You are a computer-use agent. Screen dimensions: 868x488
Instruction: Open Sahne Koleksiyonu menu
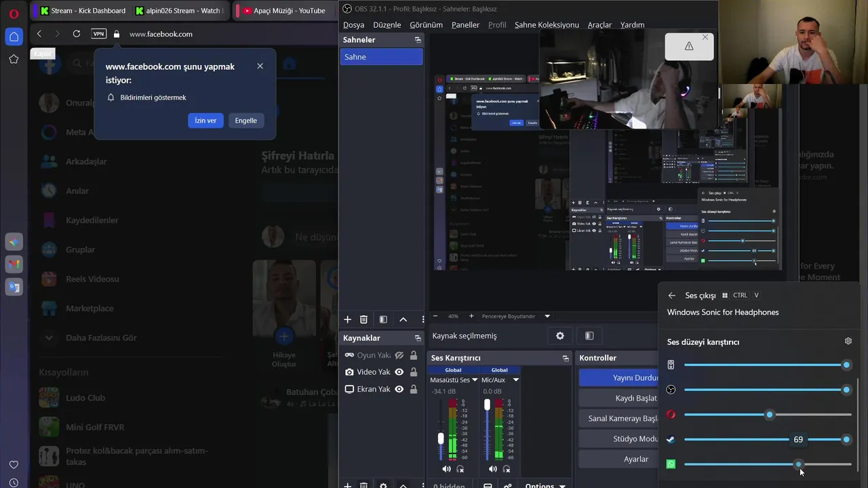coord(547,25)
